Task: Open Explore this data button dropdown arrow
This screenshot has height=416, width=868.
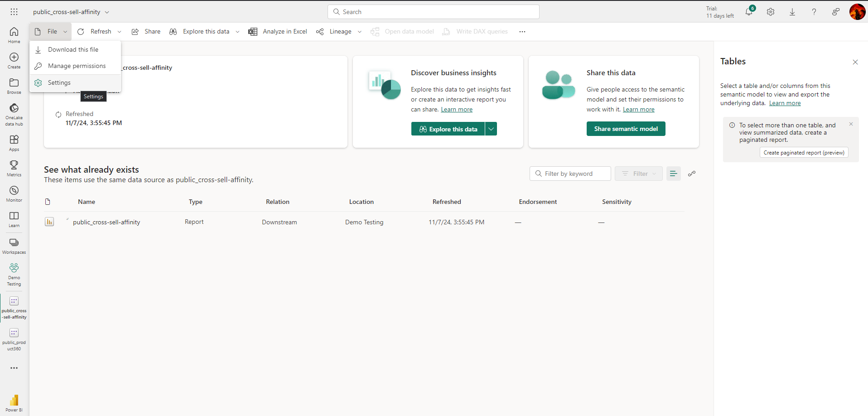Action: pos(491,129)
